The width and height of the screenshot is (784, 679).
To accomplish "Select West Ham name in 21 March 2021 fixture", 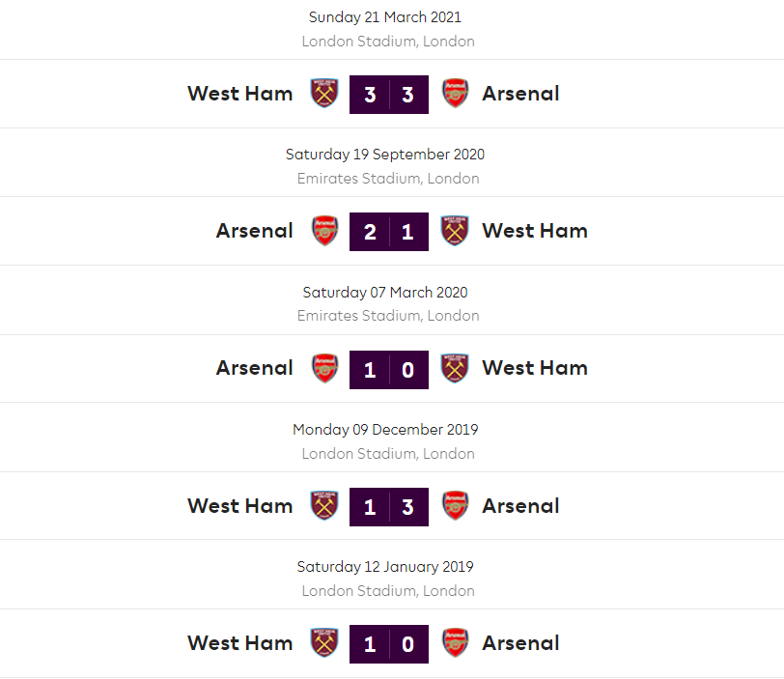I will tap(239, 94).
